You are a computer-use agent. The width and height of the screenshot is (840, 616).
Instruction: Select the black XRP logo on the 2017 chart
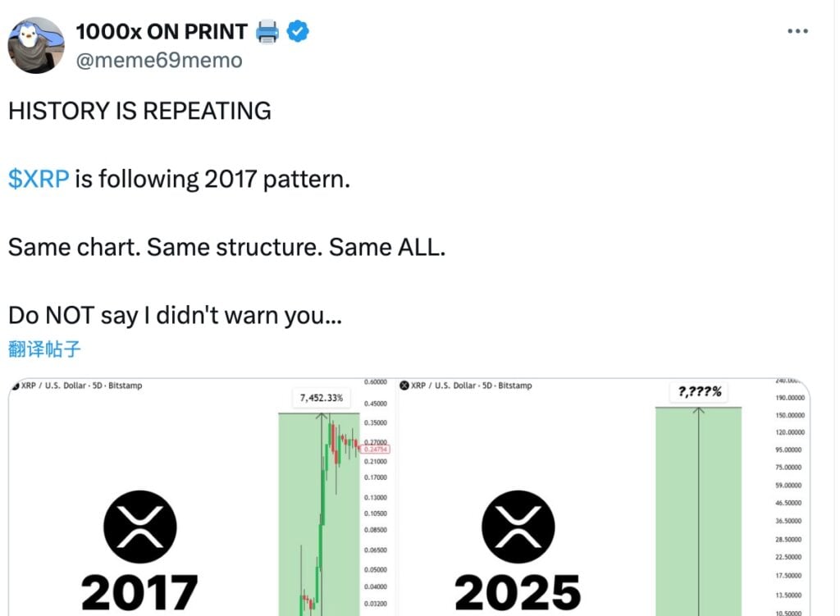(139, 527)
